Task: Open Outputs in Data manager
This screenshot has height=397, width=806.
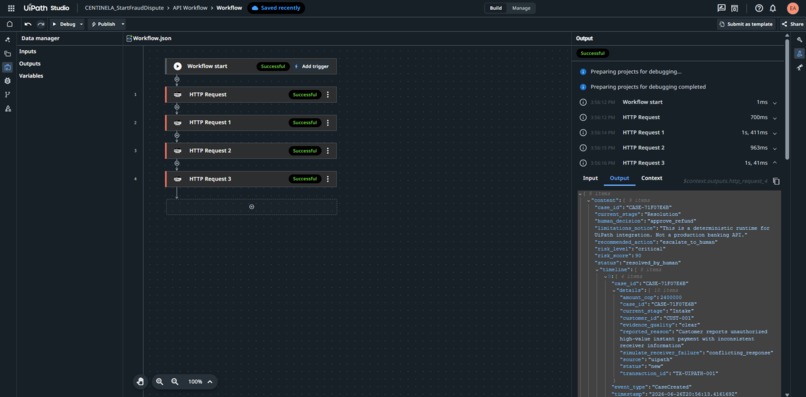Action: [x=30, y=64]
